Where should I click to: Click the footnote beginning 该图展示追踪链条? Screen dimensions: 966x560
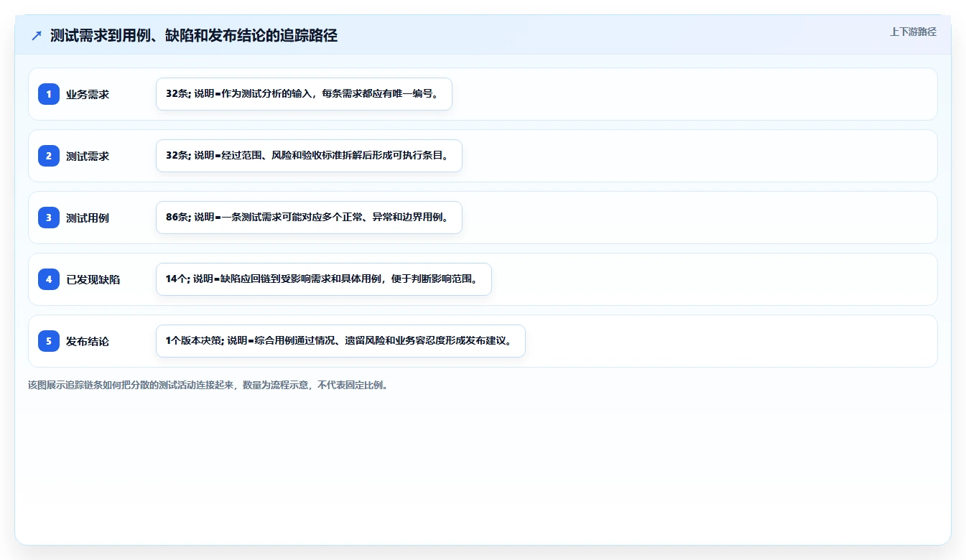pyautogui.click(x=209, y=385)
